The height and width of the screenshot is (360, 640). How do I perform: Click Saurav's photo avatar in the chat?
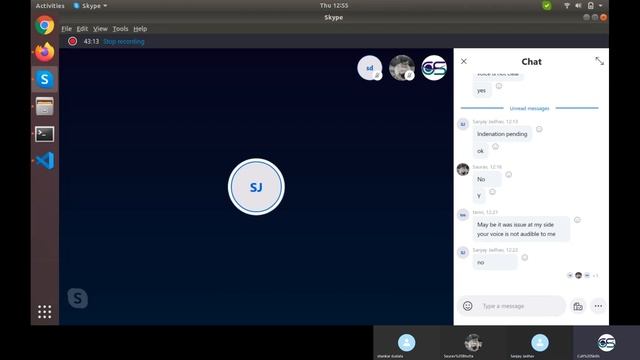(x=463, y=169)
